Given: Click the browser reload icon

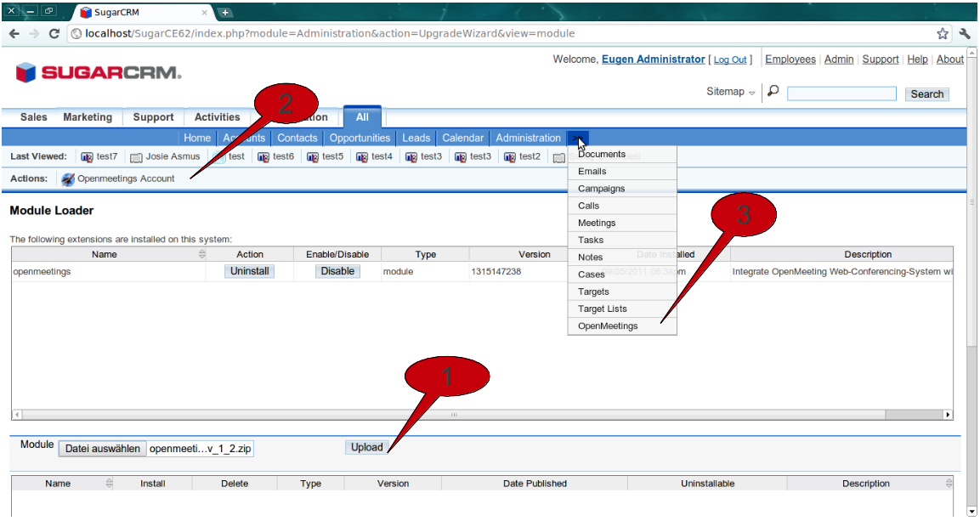Looking at the screenshot, I should click(54, 34).
